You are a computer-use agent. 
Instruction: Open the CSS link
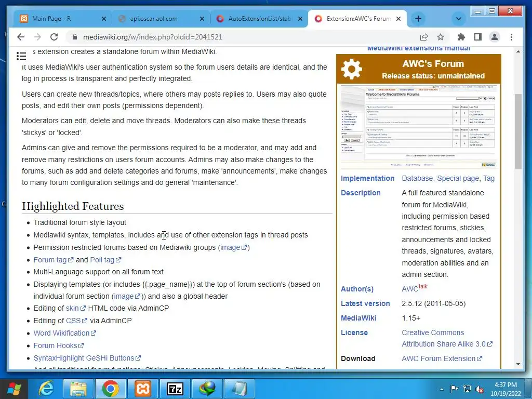click(x=77, y=321)
